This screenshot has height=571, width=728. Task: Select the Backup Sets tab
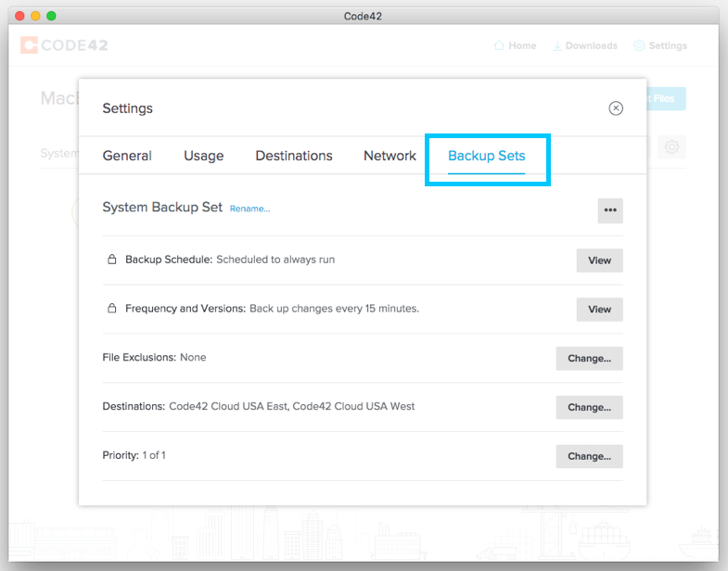(487, 156)
